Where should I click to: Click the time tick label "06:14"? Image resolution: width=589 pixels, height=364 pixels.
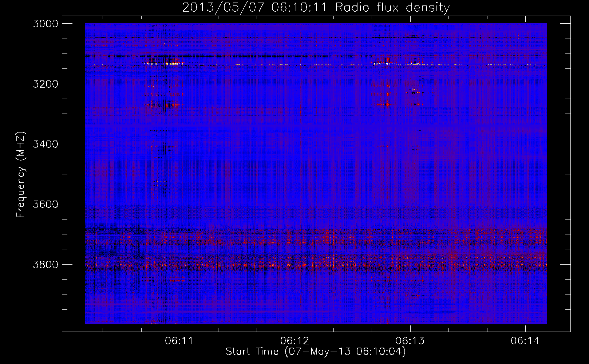[525, 341]
